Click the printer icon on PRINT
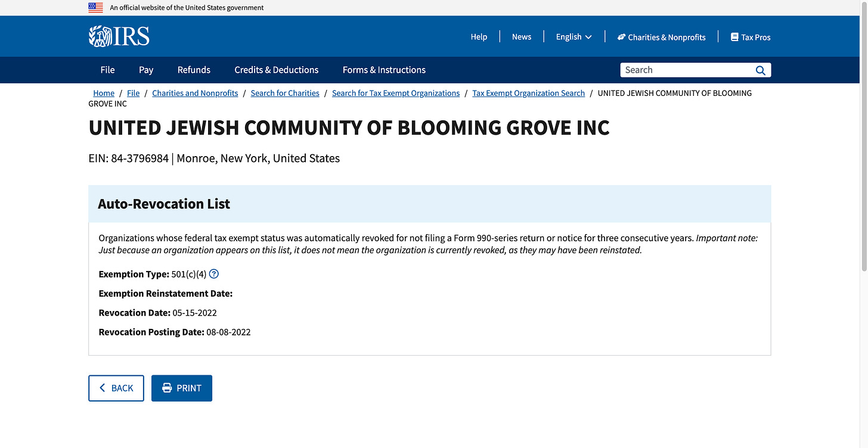868x448 pixels. (x=167, y=388)
